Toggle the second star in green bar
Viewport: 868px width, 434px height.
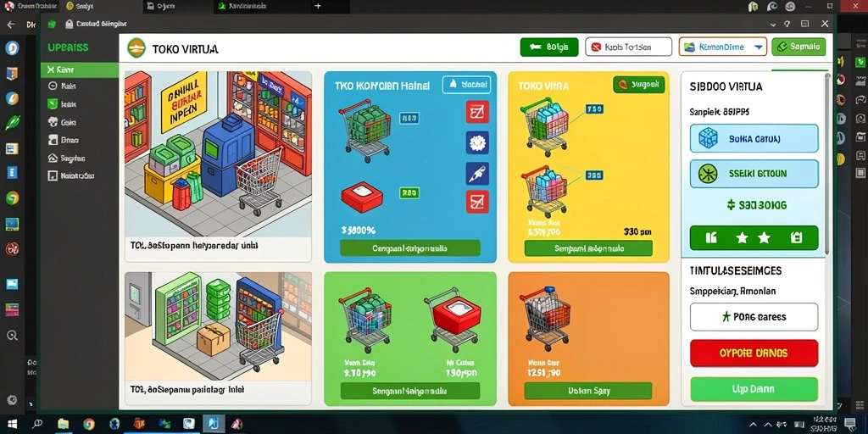click(x=764, y=238)
